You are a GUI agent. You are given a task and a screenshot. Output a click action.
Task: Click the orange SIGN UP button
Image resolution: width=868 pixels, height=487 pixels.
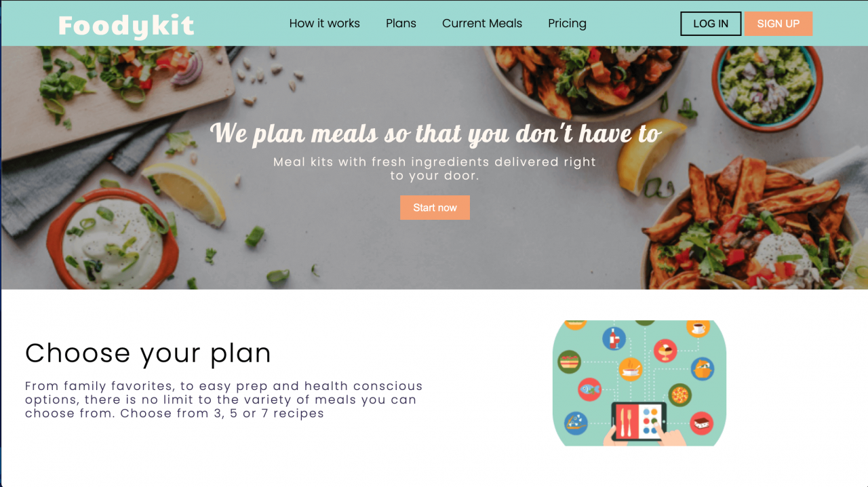tap(778, 24)
